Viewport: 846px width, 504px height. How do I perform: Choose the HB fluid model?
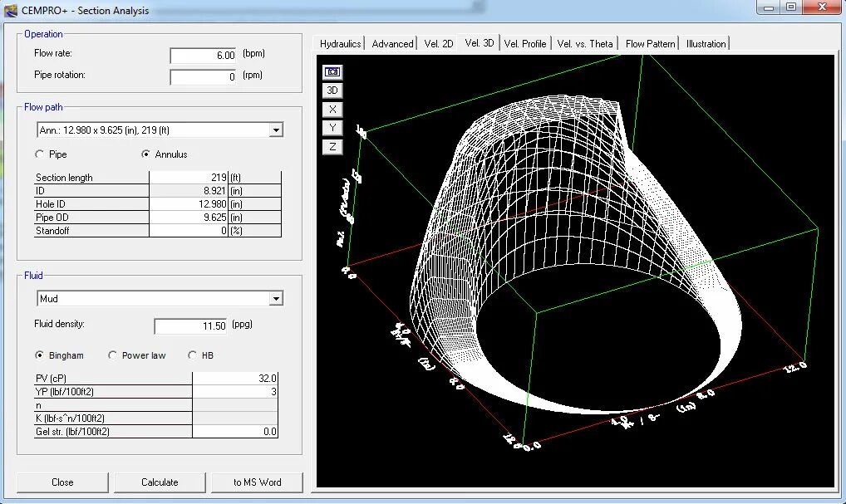pyautogui.click(x=192, y=355)
